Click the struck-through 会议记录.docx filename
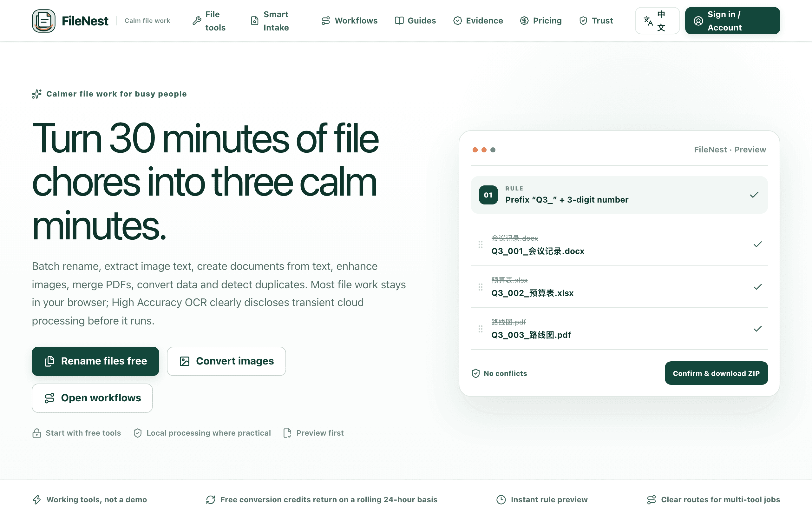Viewport: 812px width, 508px height. [x=514, y=238]
